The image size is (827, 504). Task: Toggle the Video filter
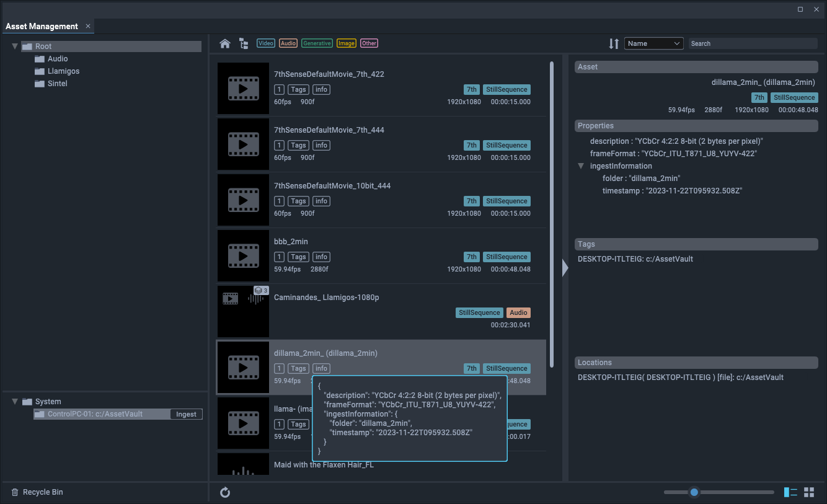pyautogui.click(x=266, y=43)
